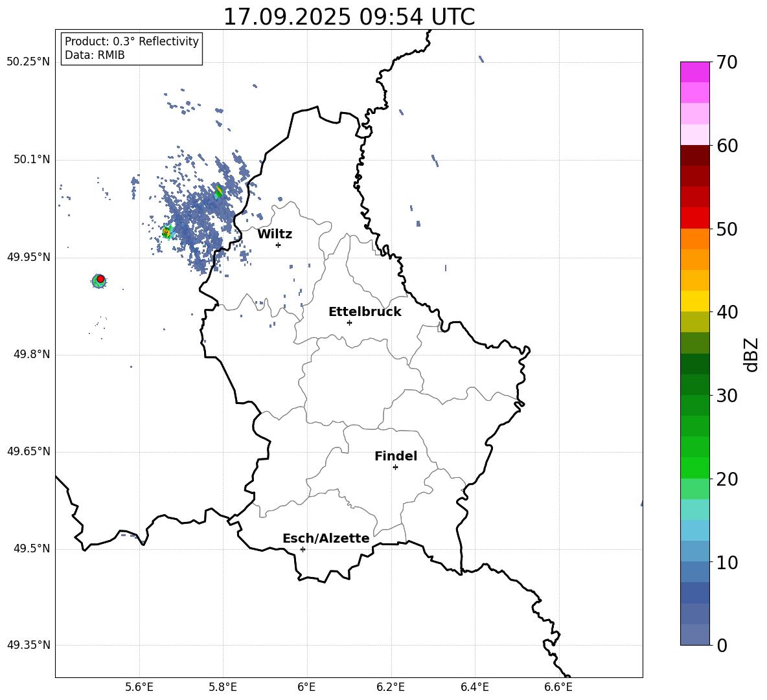767x700 pixels.
Task: Click the Ettelbruck station label
Action: tap(365, 312)
